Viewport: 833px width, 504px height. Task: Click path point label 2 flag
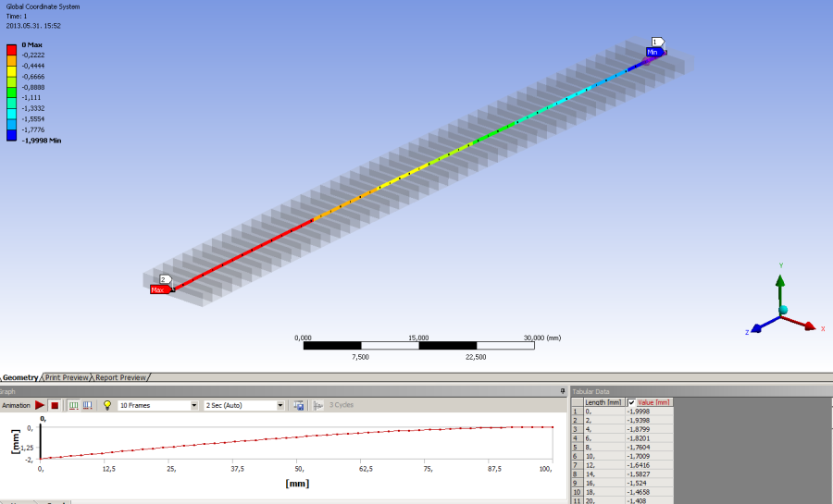pyautogui.click(x=166, y=279)
